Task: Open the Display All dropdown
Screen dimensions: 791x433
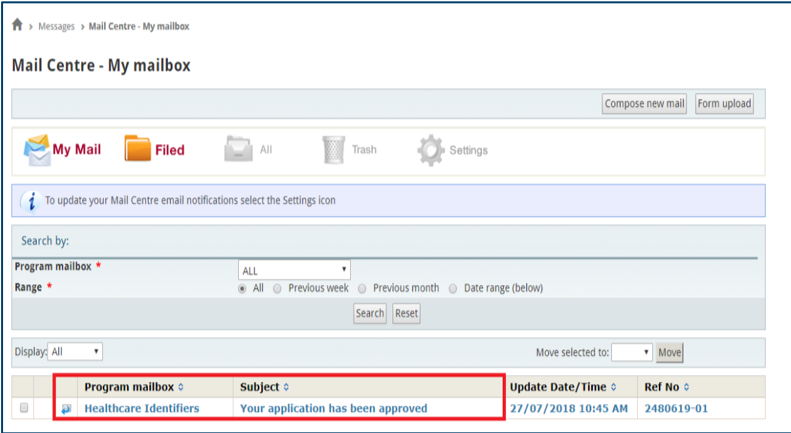Action: coord(75,352)
